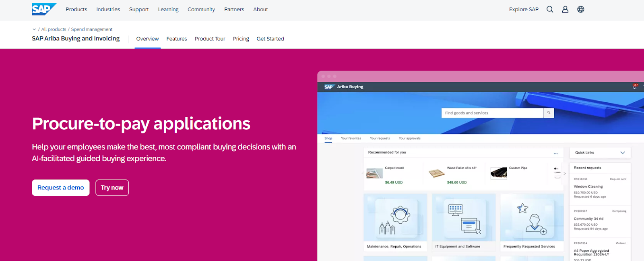Open Frequently Requested Services category tile
Viewport: 644px width, 270px height.
tap(532, 222)
